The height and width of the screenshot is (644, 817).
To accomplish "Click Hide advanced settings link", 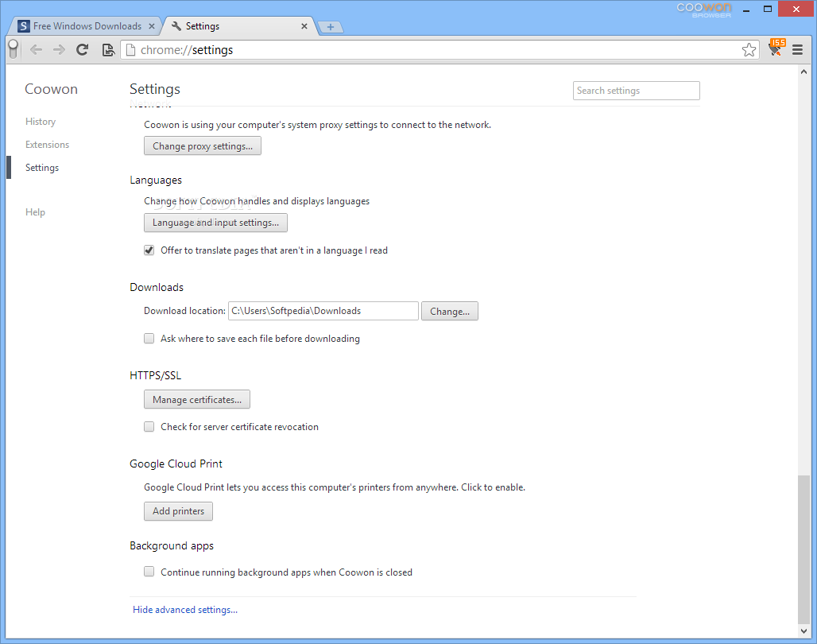I will (x=185, y=610).
